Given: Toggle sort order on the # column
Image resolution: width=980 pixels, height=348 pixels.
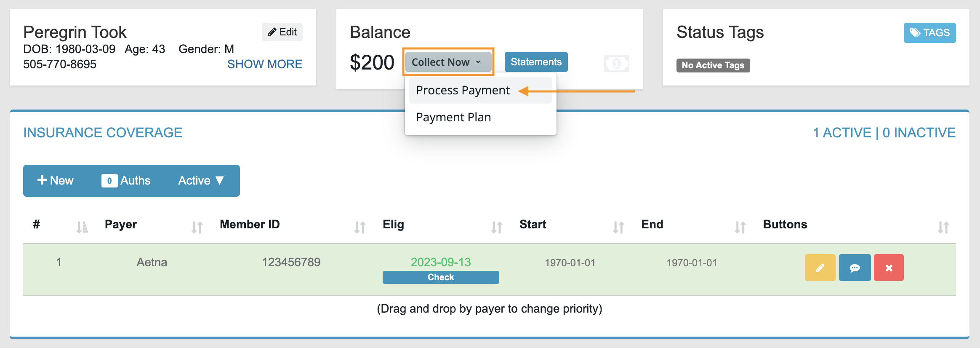Looking at the screenshot, I should click(x=81, y=226).
